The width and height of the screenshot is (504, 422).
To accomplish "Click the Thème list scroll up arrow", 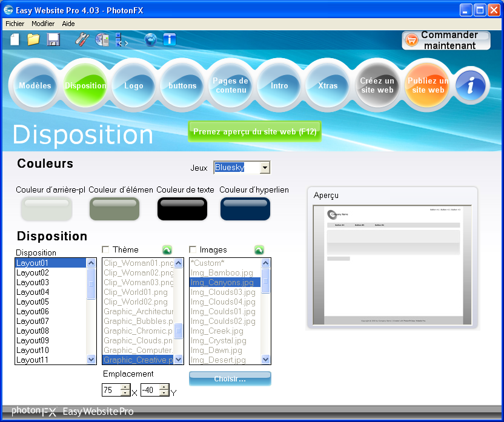I will (x=178, y=263).
